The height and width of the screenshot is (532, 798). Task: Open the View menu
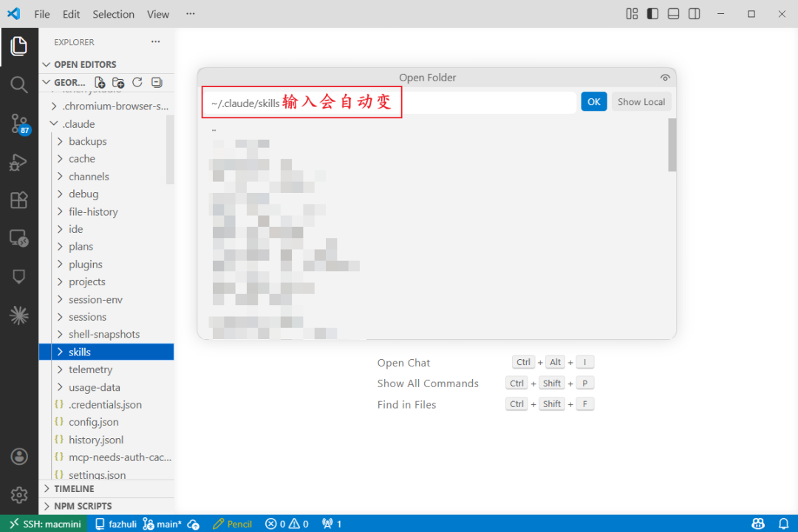[x=158, y=14]
